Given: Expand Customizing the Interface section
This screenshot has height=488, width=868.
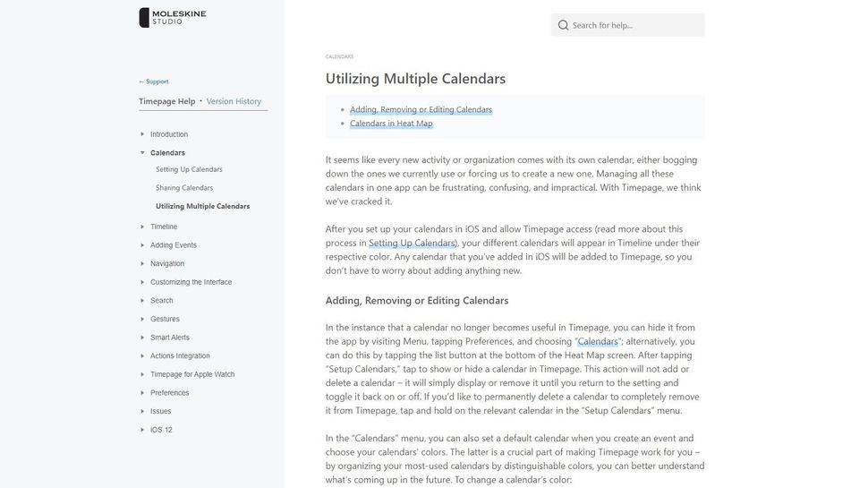Looking at the screenshot, I should pos(191,282).
